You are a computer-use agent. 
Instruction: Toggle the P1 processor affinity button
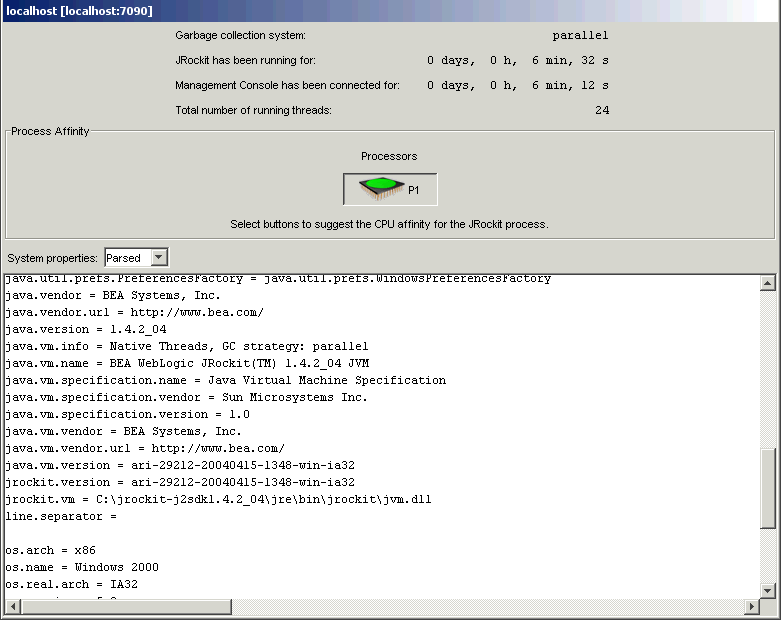(x=390, y=189)
